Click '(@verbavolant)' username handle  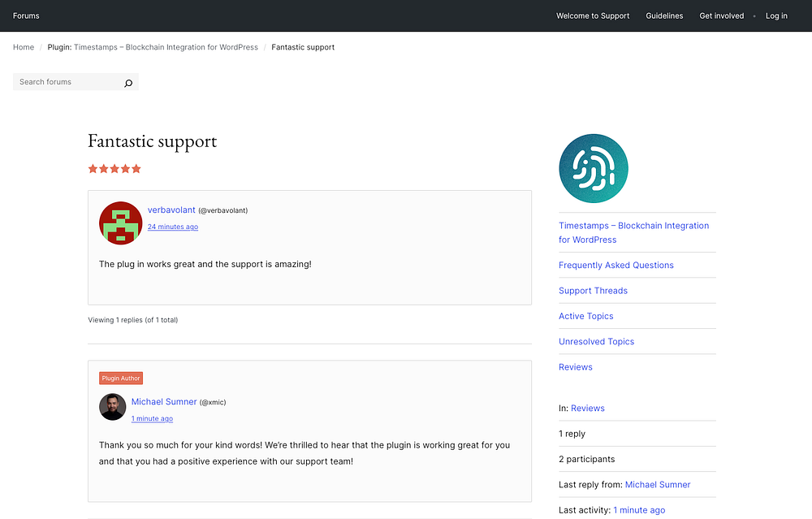coord(223,210)
